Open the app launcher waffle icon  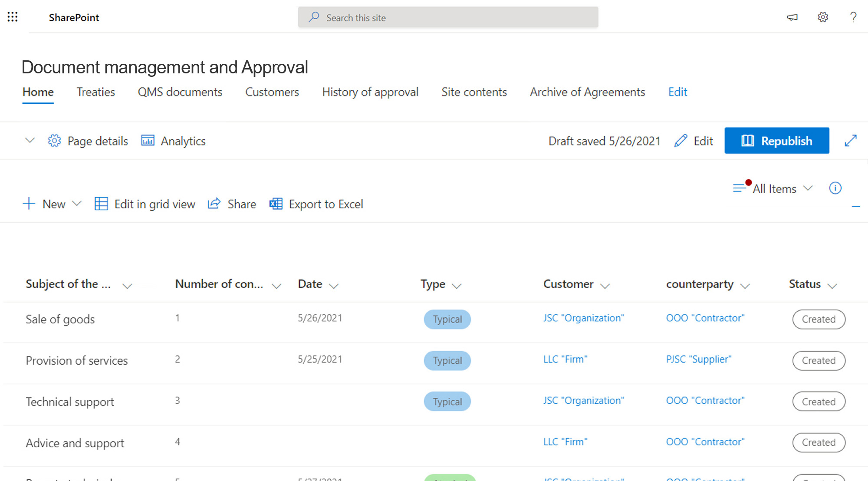tap(13, 17)
